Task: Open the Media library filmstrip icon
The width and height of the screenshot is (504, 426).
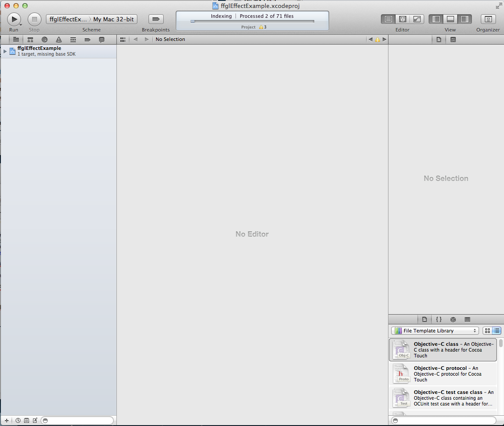Action: click(467, 319)
